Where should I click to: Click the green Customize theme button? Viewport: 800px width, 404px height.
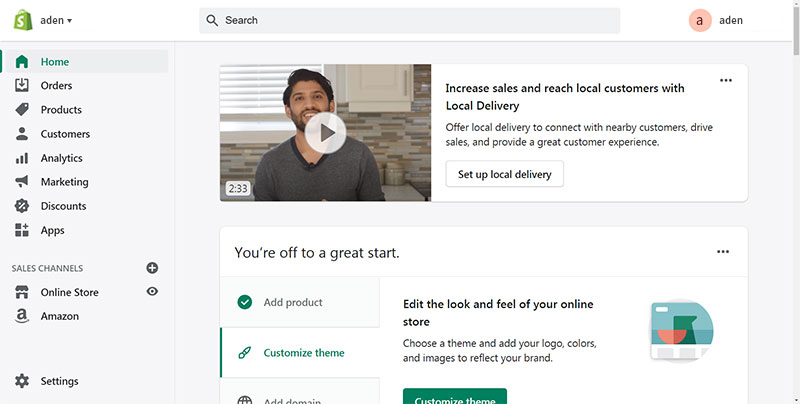tap(455, 396)
